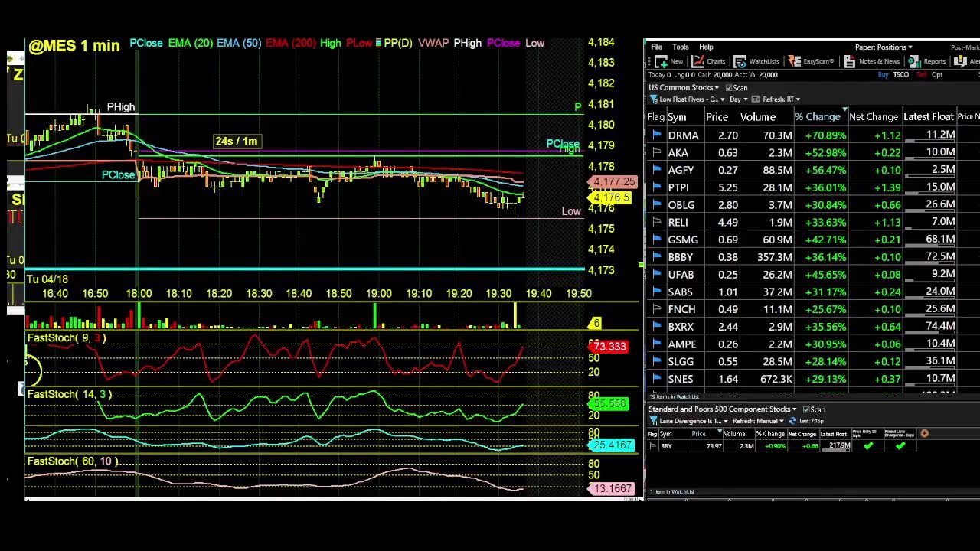The width and height of the screenshot is (980, 551).
Task: Launch the EasyScan lightning icon
Action: point(794,61)
